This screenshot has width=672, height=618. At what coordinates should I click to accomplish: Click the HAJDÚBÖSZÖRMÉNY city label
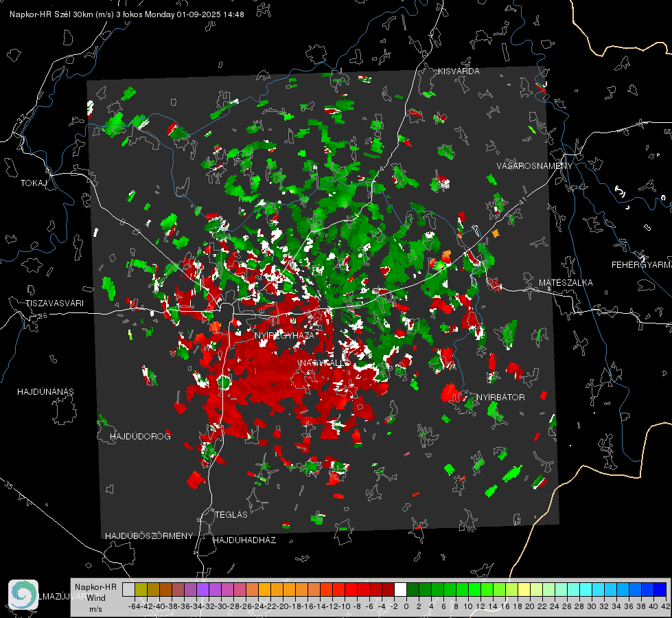149,536
